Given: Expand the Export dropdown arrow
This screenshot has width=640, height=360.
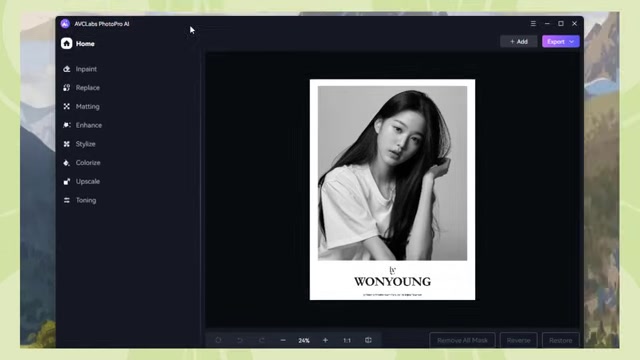Looking at the screenshot, I should click(x=572, y=42).
